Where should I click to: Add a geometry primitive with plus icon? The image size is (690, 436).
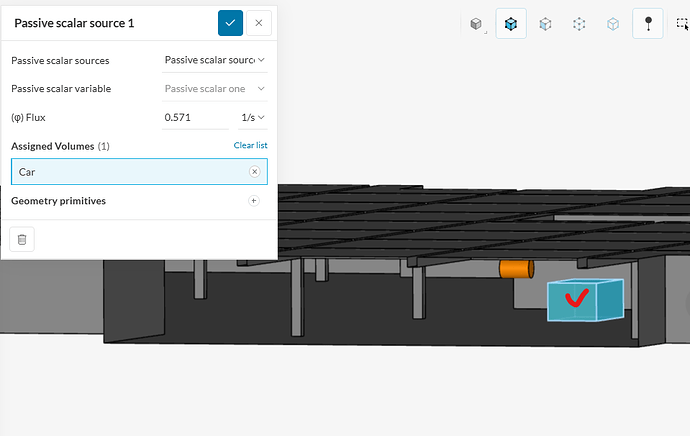click(x=253, y=201)
